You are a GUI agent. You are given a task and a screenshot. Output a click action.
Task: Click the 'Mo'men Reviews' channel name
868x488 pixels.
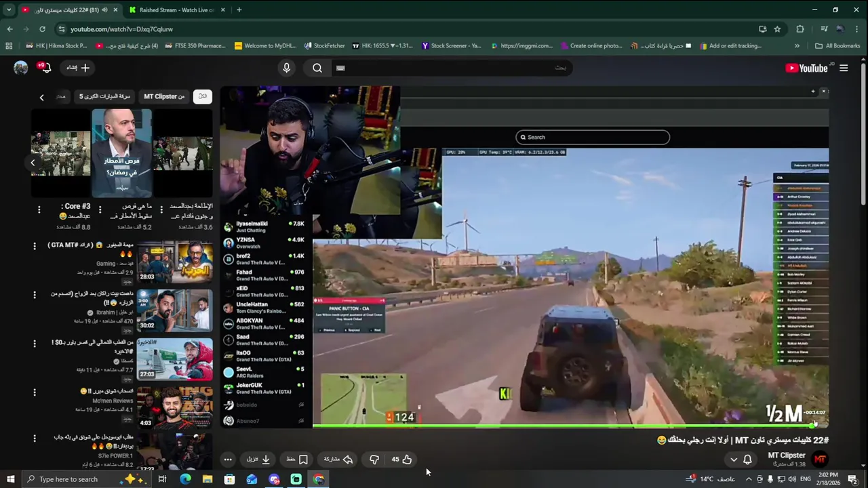pos(113,401)
